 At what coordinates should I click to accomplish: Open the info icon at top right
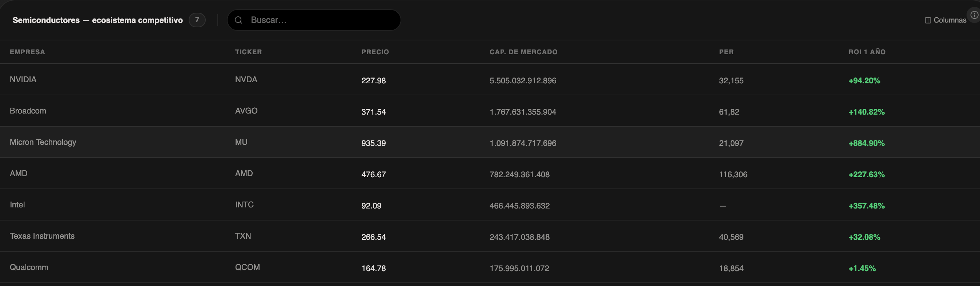[974, 15]
